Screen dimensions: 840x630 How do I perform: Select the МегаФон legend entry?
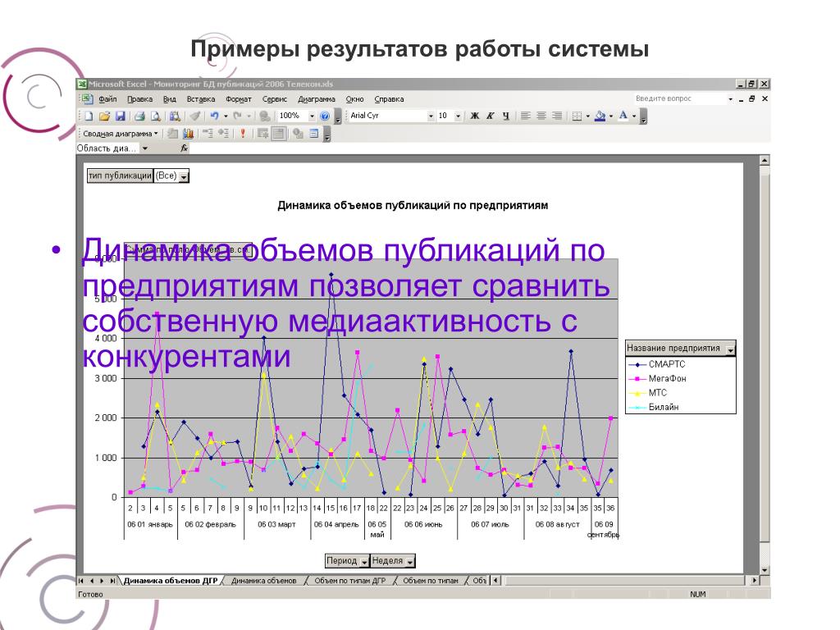coord(658,379)
